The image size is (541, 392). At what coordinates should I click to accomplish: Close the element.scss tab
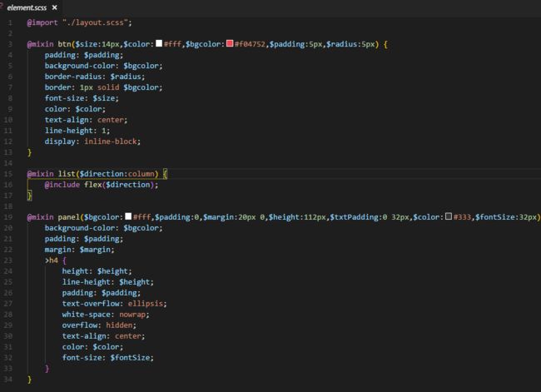point(54,7)
